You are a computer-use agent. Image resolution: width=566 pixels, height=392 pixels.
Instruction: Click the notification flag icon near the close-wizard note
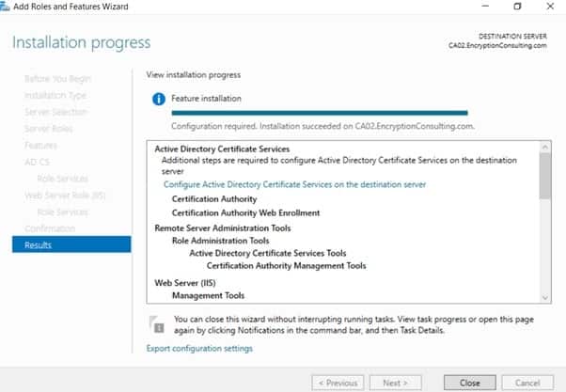tap(156, 324)
